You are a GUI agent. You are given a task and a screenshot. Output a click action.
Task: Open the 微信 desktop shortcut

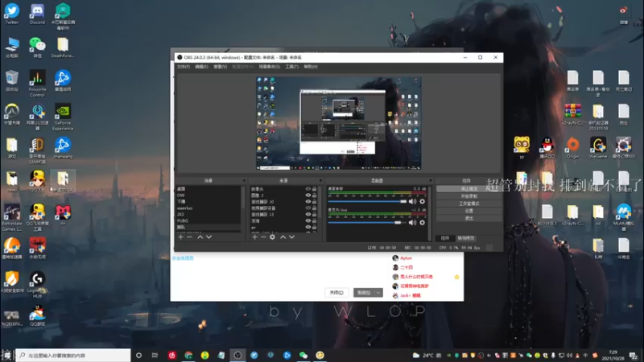click(x=37, y=47)
